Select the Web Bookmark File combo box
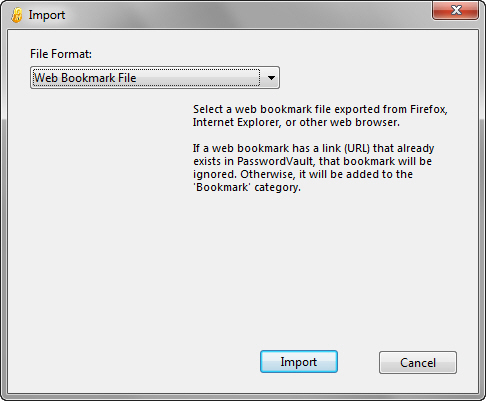486x401 pixels. 155,78
